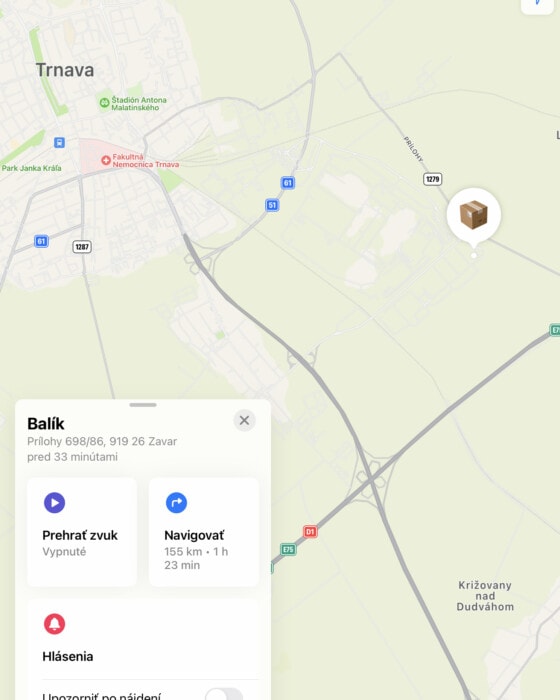Click the green E75 route shield
Viewport: 560px width, 700px height.
(288, 549)
